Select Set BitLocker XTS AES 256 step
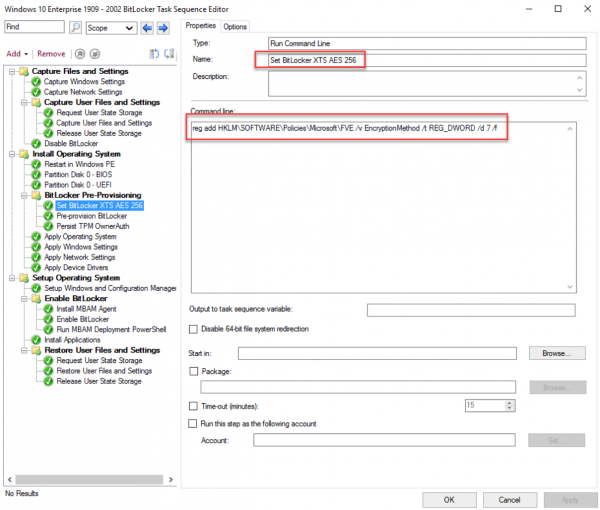 click(99, 206)
